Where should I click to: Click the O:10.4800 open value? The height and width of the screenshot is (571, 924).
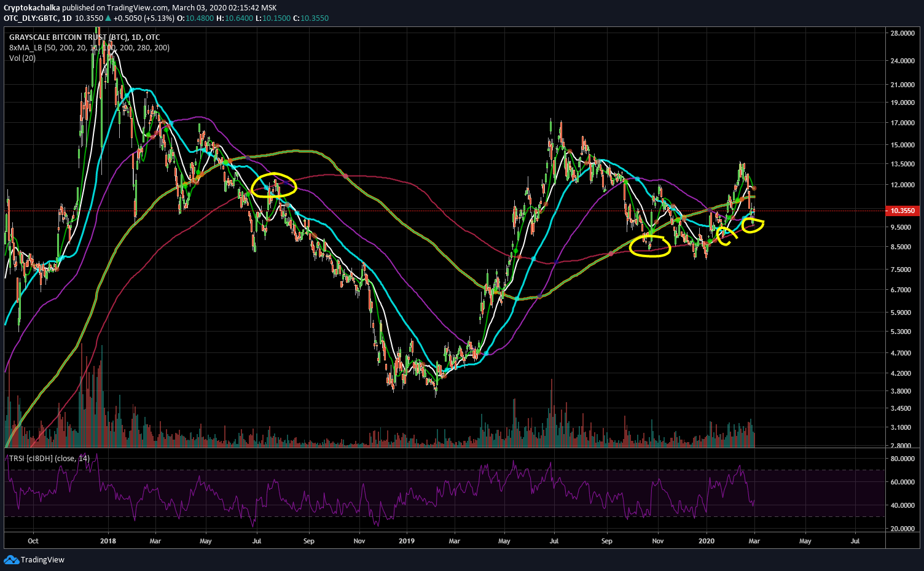coord(195,18)
